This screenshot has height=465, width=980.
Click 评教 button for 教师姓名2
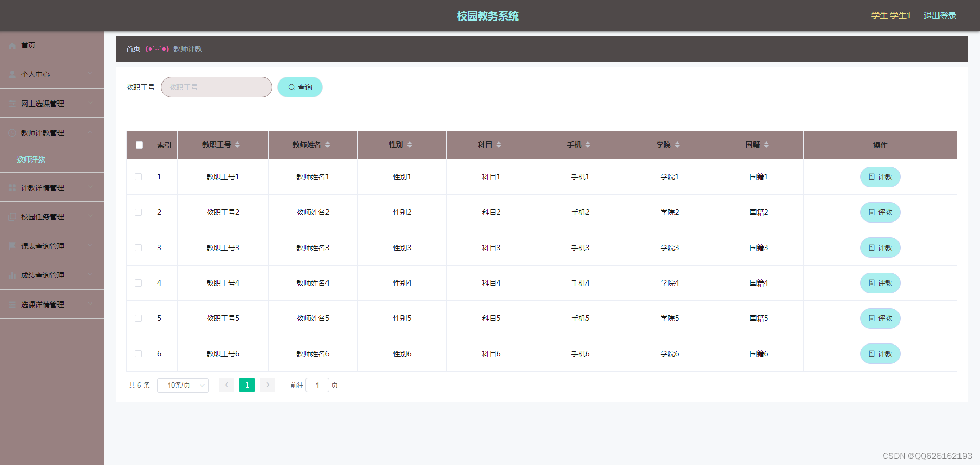(880, 212)
